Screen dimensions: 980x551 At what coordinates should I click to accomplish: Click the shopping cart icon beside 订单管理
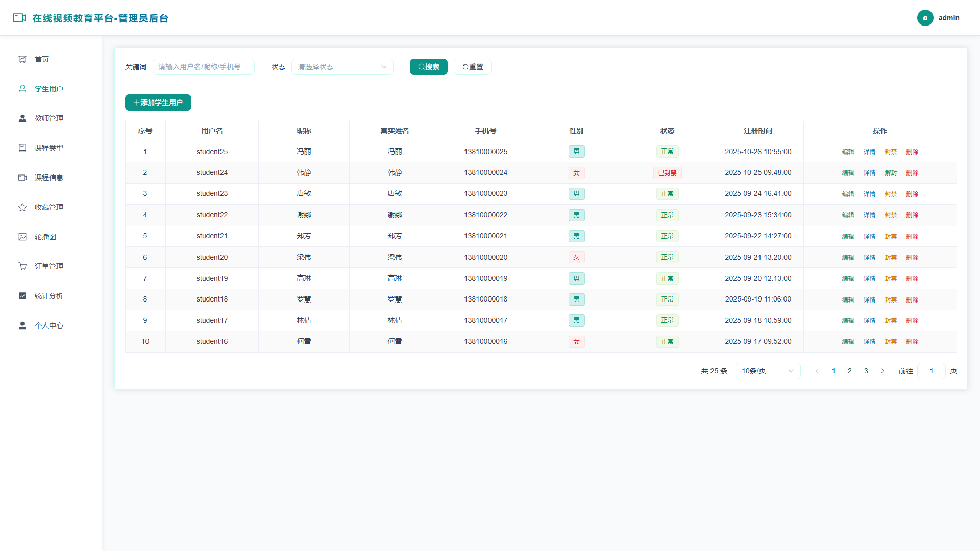coord(22,266)
